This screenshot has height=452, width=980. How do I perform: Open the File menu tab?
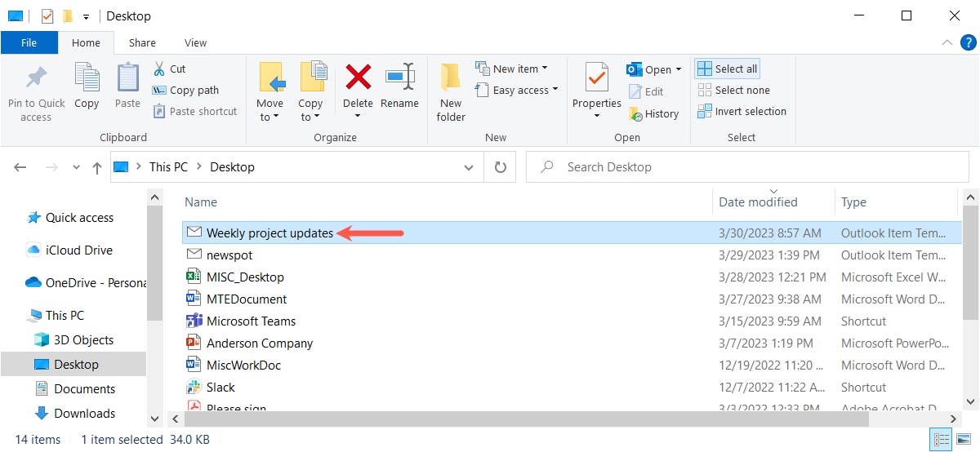point(29,42)
